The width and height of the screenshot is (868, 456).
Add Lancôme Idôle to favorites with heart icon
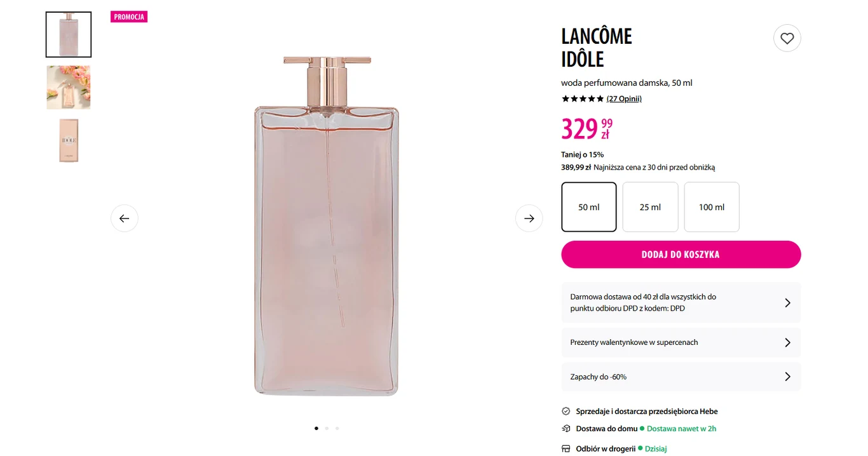[x=787, y=38]
